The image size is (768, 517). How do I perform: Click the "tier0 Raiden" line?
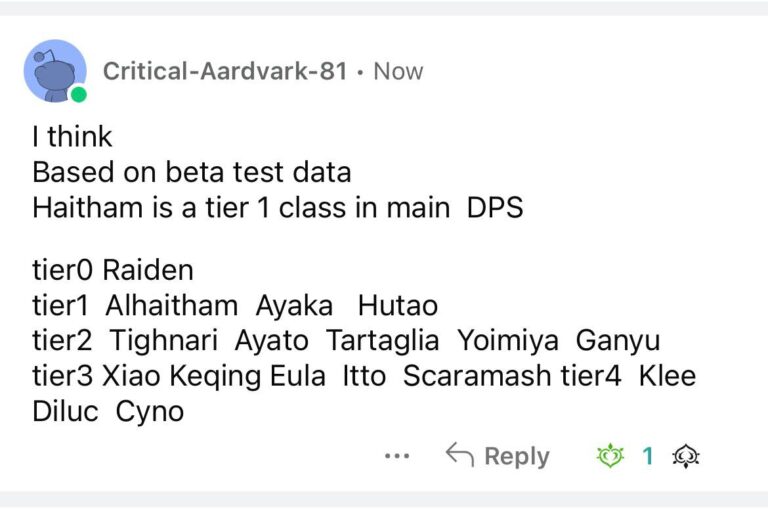(x=113, y=270)
